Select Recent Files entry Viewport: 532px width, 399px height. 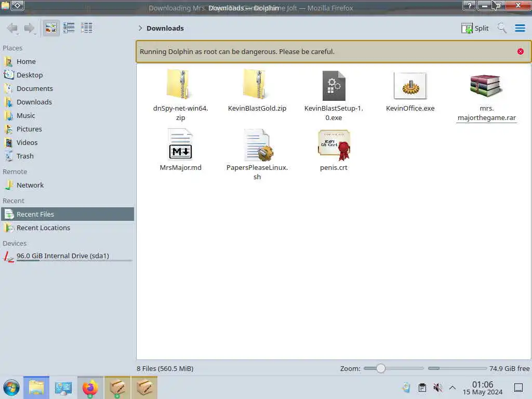[67, 214]
